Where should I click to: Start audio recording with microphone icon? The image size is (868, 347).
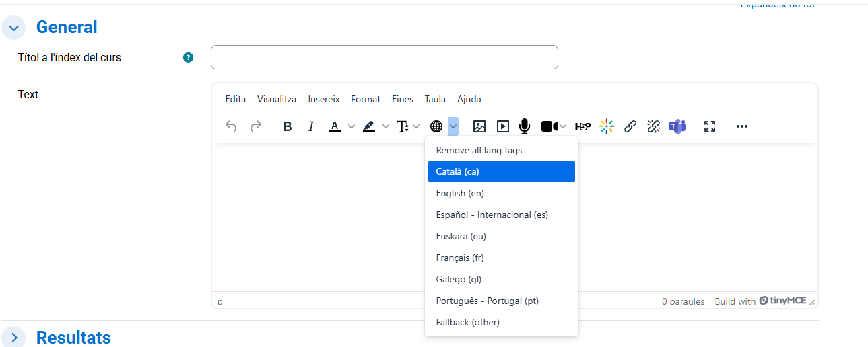click(x=525, y=126)
